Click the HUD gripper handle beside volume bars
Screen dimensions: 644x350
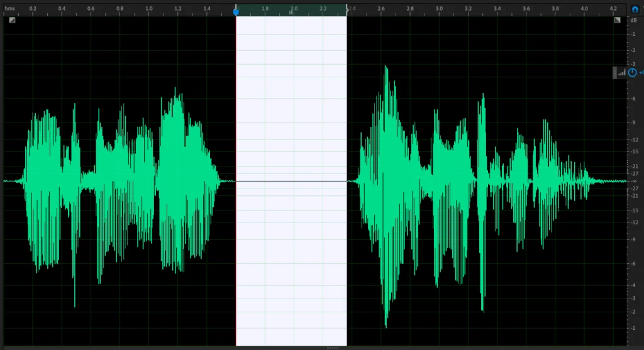[x=615, y=72]
